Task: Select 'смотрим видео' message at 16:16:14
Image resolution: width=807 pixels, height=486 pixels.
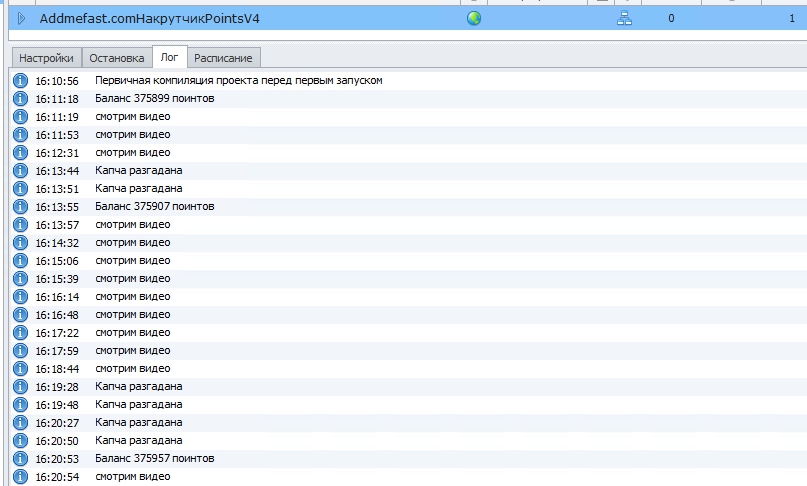Action: (133, 297)
